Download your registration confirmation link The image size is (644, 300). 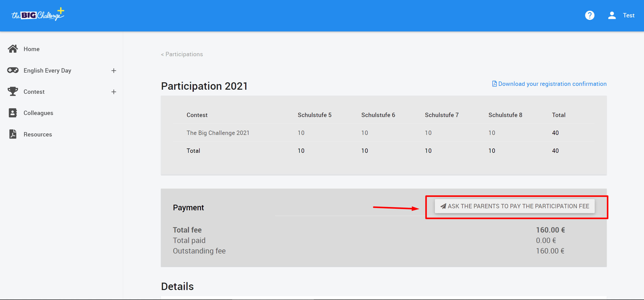point(552,84)
